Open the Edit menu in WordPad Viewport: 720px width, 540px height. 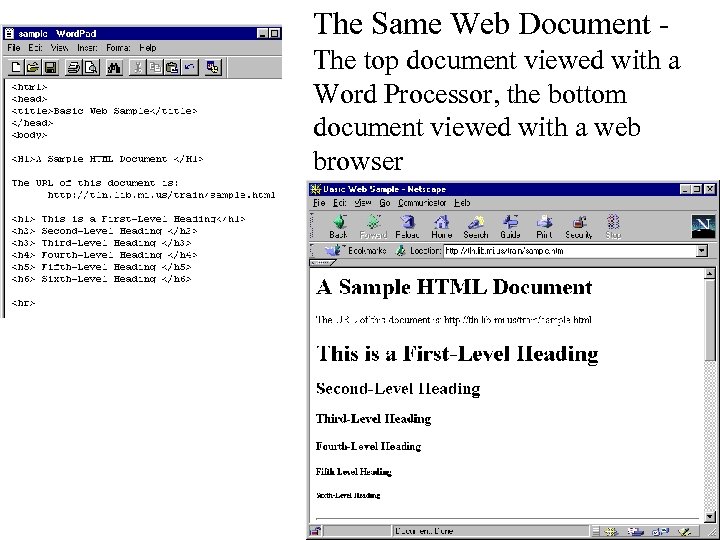pyautogui.click(x=35, y=48)
